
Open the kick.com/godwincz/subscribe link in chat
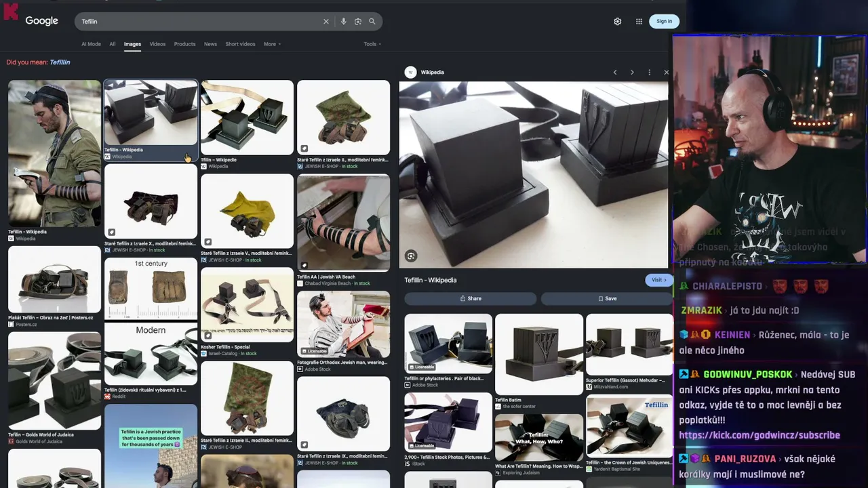(x=759, y=435)
